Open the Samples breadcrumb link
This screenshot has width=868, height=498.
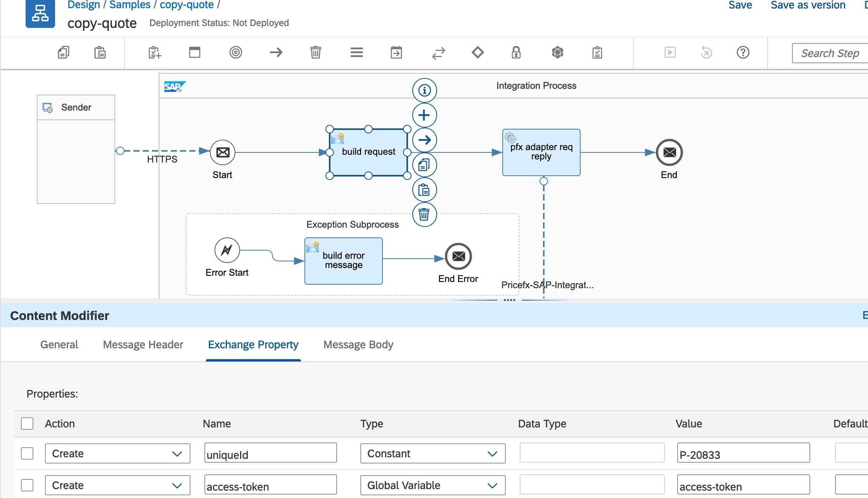click(130, 5)
